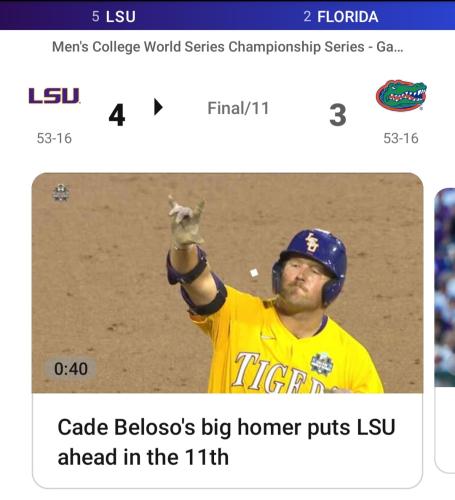
Task: Select the LSU name in header bar
Action: [x=121, y=17]
